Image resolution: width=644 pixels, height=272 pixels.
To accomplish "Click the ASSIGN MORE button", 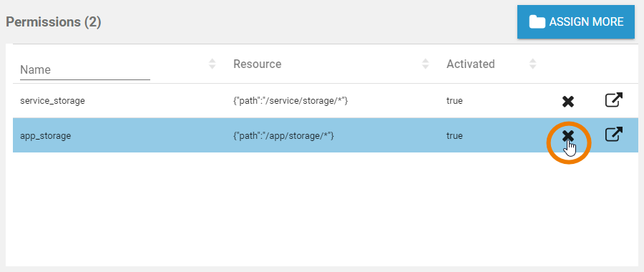I will pyautogui.click(x=576, y=21).
